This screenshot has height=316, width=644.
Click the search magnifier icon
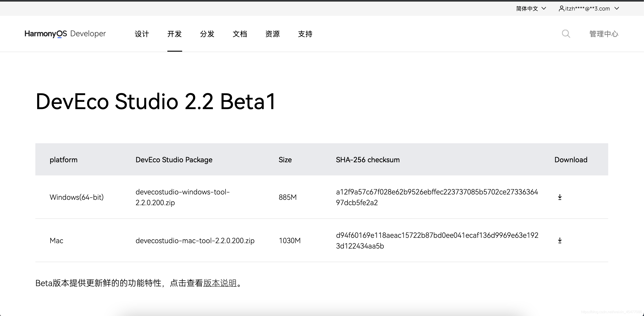(x=566, y=34)
